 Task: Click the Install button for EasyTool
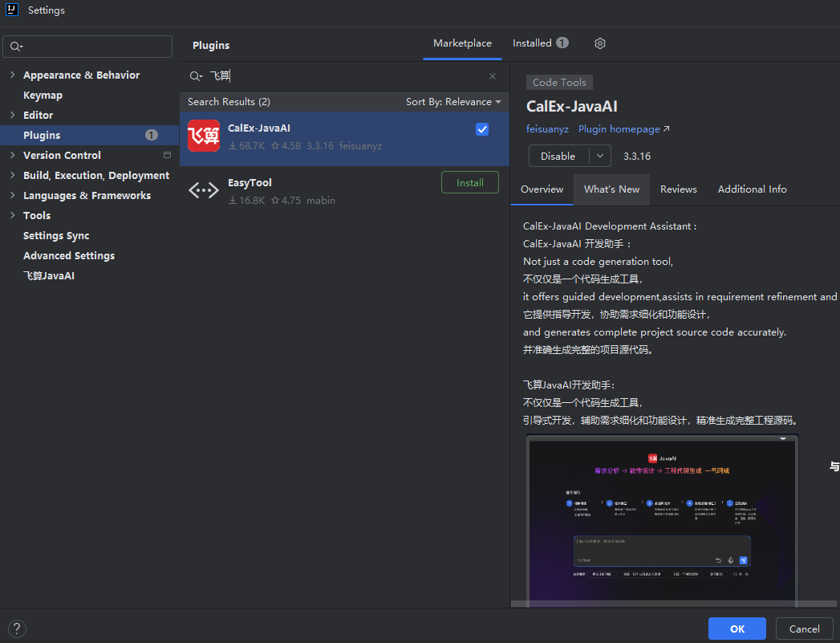click(470, 183)
